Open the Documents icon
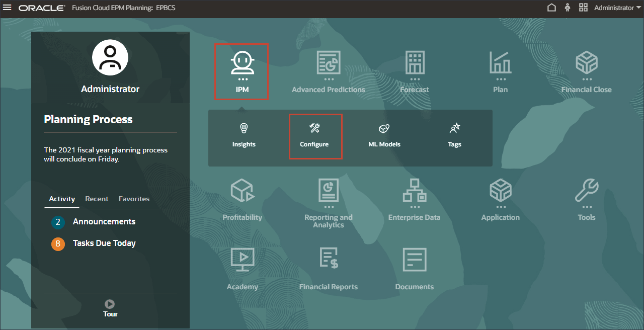 [415, 261]
